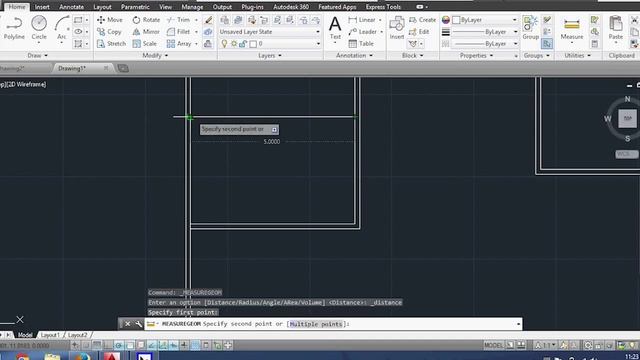Click the Trim tool
The image size is (640, 360).
click(178, 20)
